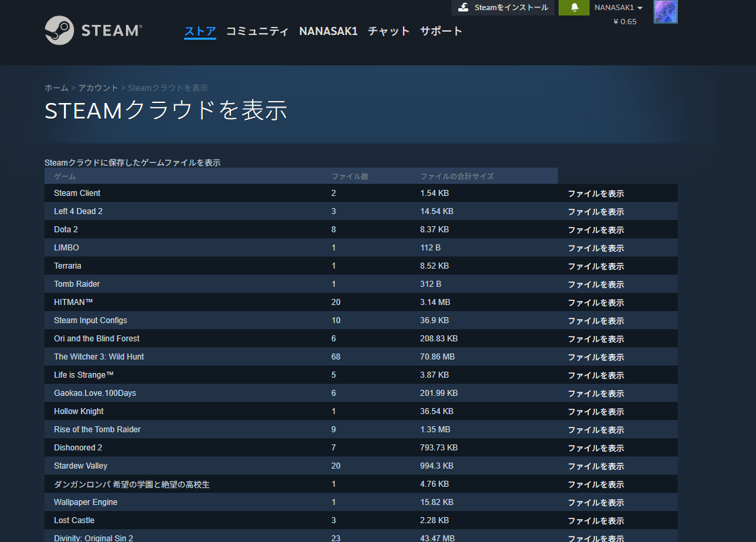Click the アカウント breadcrumb link
Screen dimensions: 756x542
pyautogui.click(x=98, y=88)
